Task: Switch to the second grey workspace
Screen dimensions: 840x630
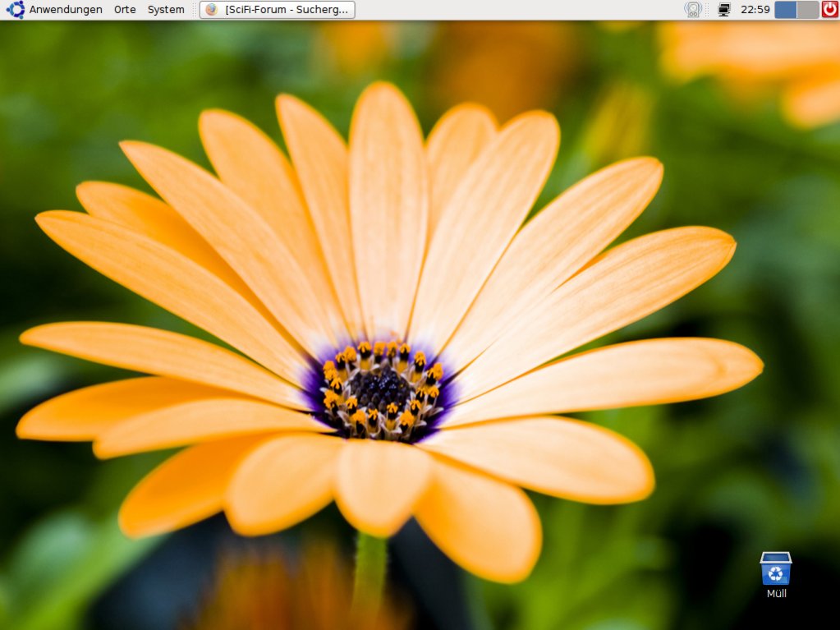Action: 808,10
